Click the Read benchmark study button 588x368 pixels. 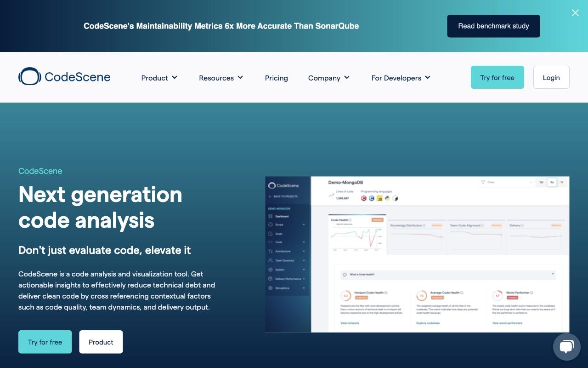click(493, 26)
